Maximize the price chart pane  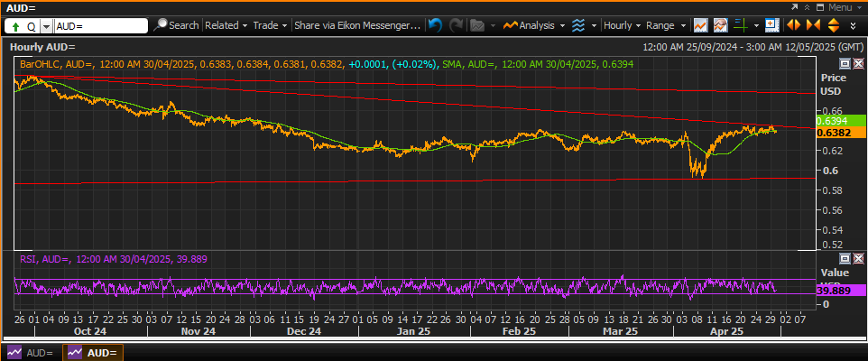point(845,64)
